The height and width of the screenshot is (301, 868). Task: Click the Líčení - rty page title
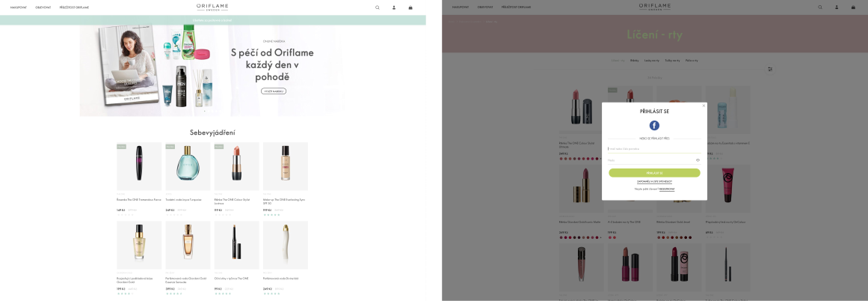point(654,35)
